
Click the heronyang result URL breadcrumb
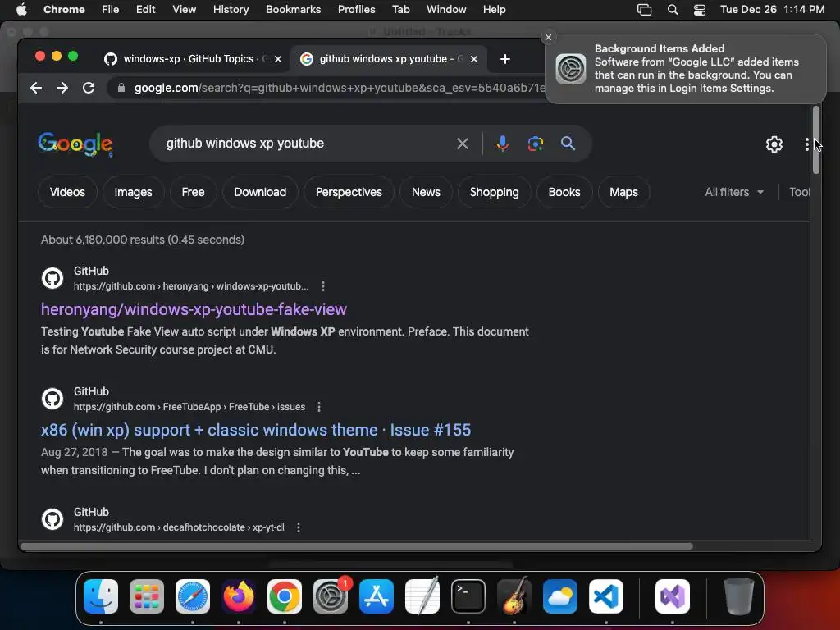pyautogui.click(x=191, y=286)
